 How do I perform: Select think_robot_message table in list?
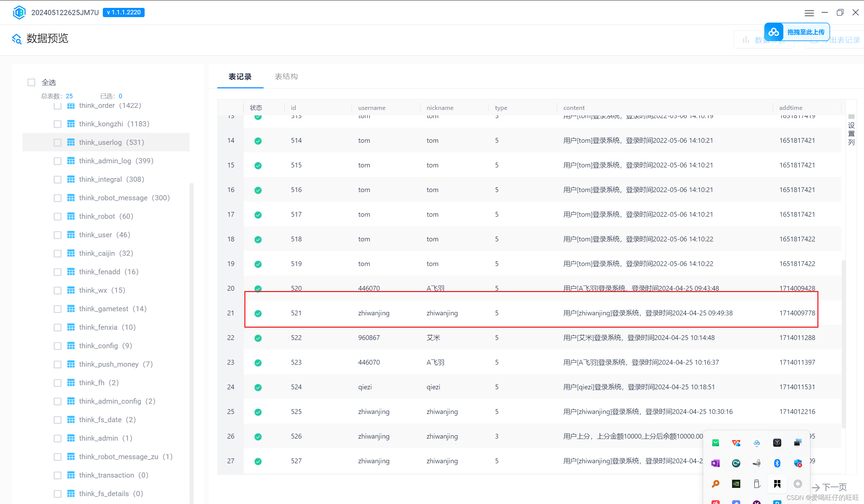pos(124,198)
